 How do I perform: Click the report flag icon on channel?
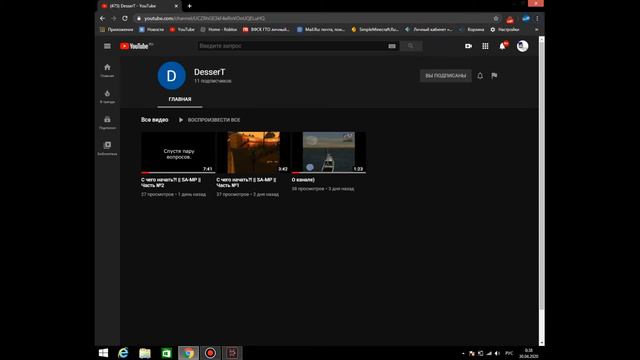494,76
